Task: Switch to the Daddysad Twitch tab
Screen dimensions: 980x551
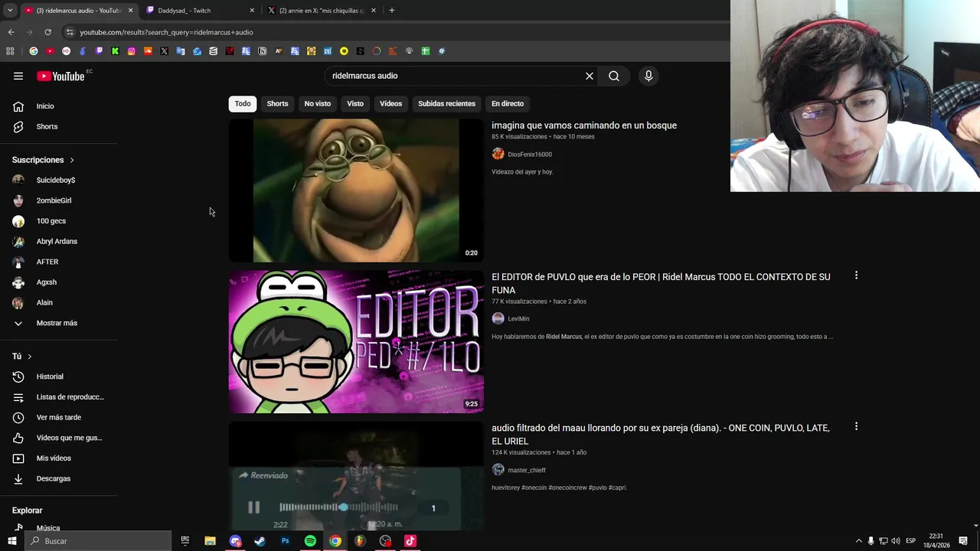Action: (201, 11)
